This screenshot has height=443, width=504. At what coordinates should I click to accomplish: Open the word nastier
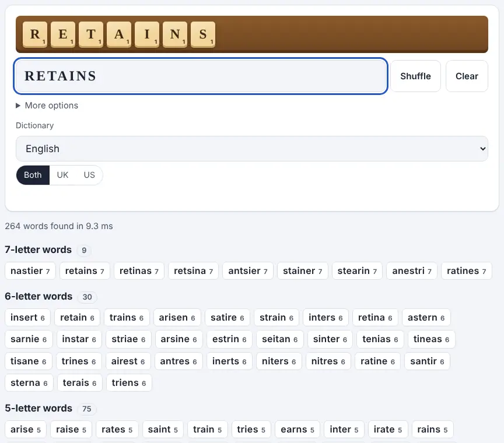(30, 271)
